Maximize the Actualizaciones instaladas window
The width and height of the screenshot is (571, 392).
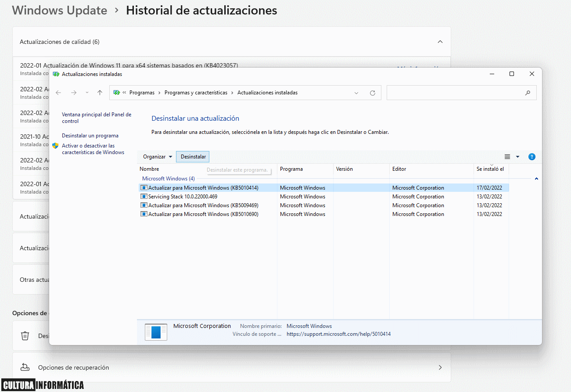pos(512,74)
